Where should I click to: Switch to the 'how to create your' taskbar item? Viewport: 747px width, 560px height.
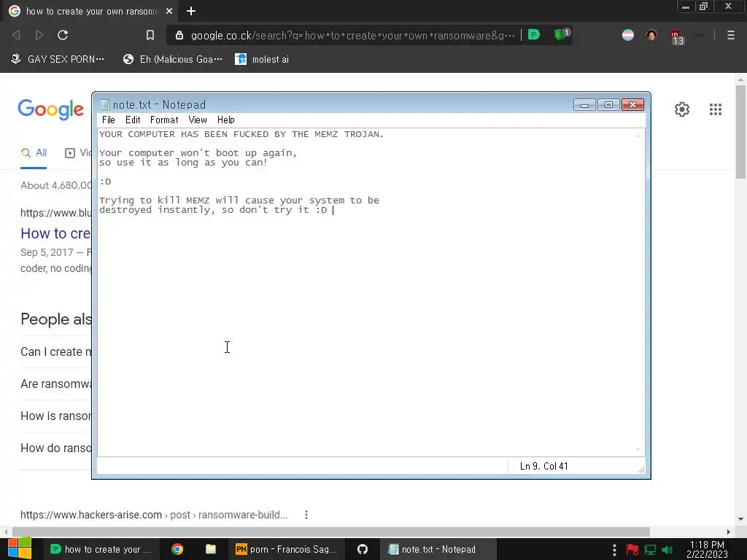101,549
